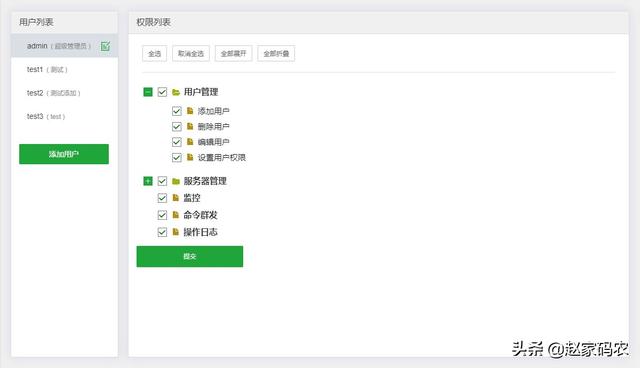Click the 用户管理 open folder icon
This screenshot has width=640, height=368.
[x=176, y=92]
